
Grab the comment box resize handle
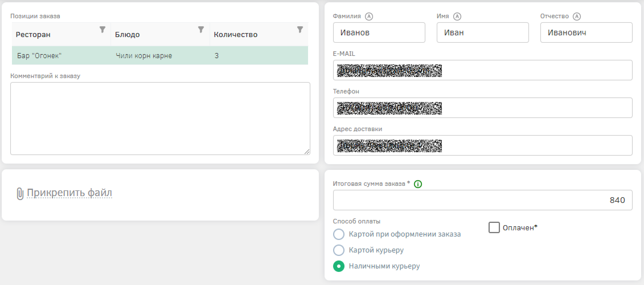tap(307, 152)
